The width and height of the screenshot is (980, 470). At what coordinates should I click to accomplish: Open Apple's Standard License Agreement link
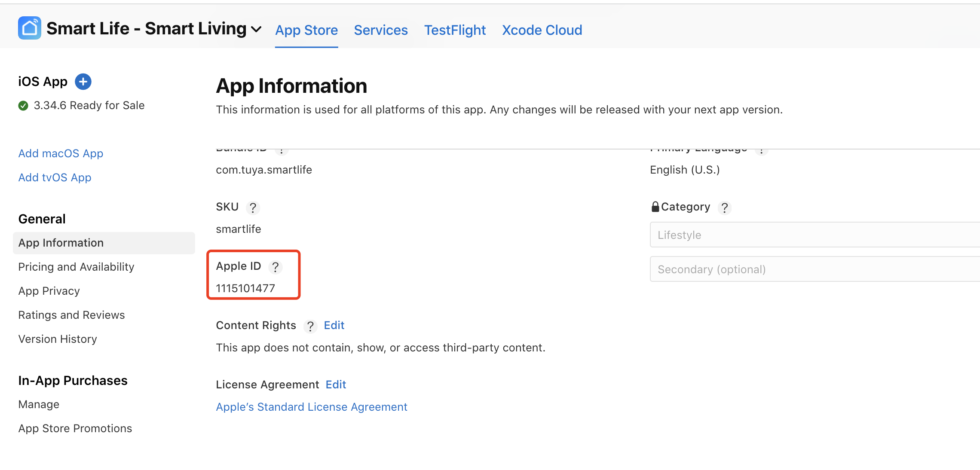pos(312,407)
